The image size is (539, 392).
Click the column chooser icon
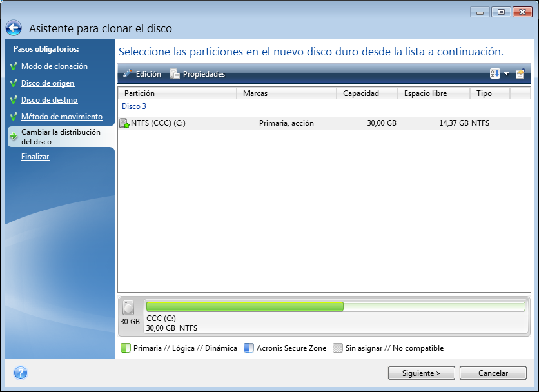pyautogui.click(x=520, y=73)
